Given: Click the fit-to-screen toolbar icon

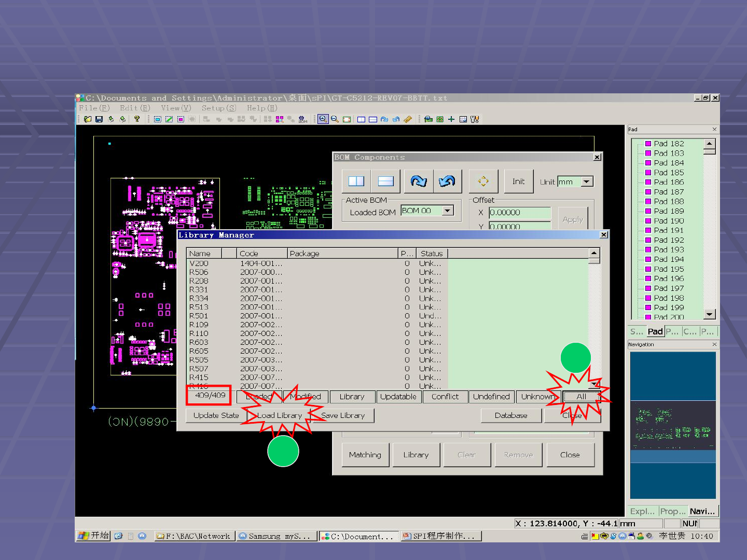Looking at the screenshot, I should click(x=347, y=119).
